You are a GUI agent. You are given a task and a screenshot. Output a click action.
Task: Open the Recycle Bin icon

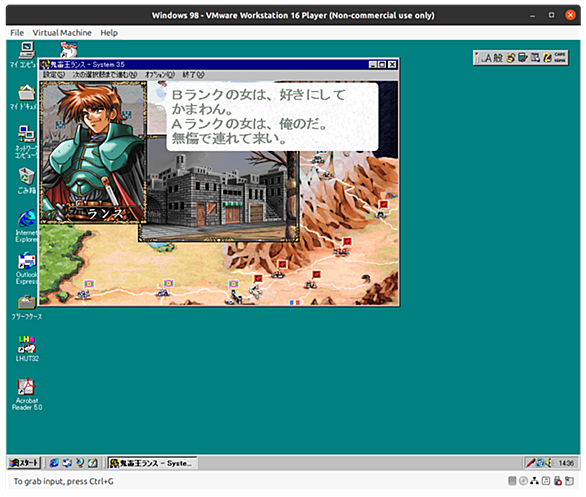27,176
